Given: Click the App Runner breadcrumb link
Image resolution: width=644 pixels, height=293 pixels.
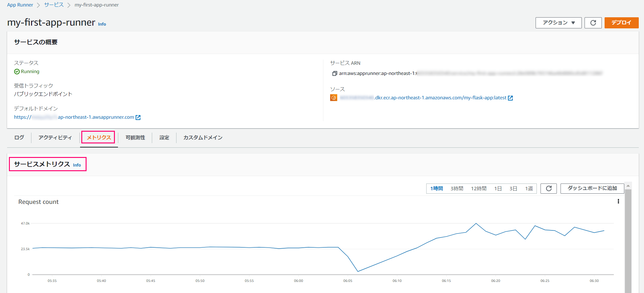Looking at the screenshot, I should 20,5.
